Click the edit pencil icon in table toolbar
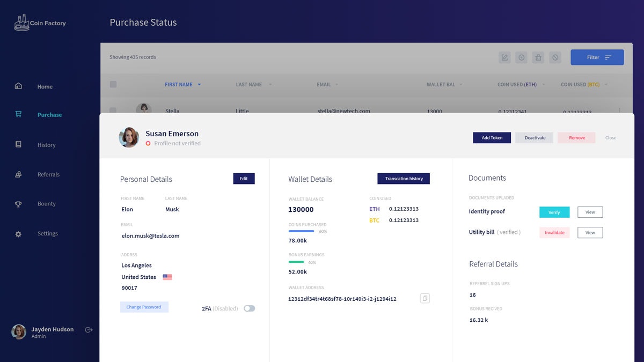The image size is (644, 362). click(504, 57)
